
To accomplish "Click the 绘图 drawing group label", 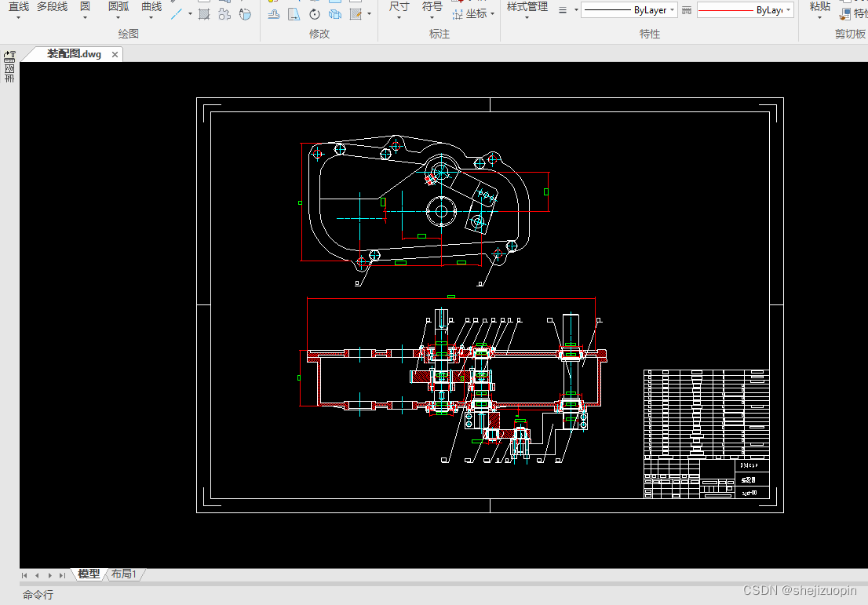I will click(x=129, y=34).
